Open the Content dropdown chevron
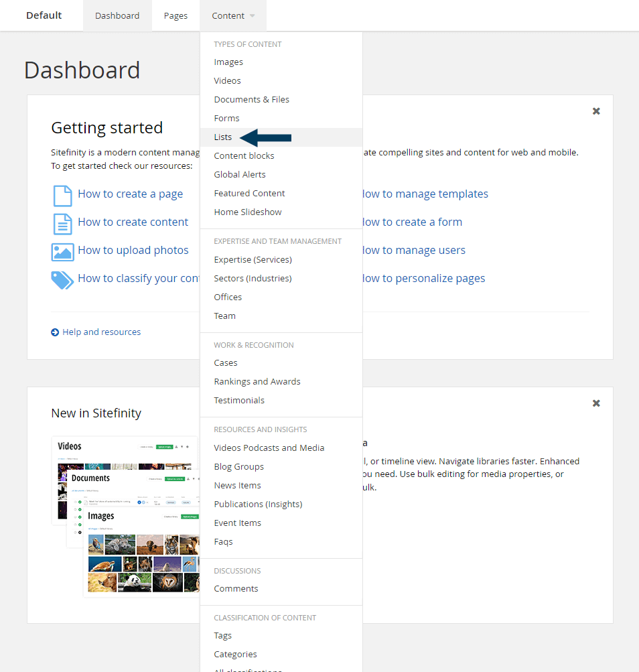Image resolution: width=639 pixels, height=672 pixels. [x=253, y=15]
